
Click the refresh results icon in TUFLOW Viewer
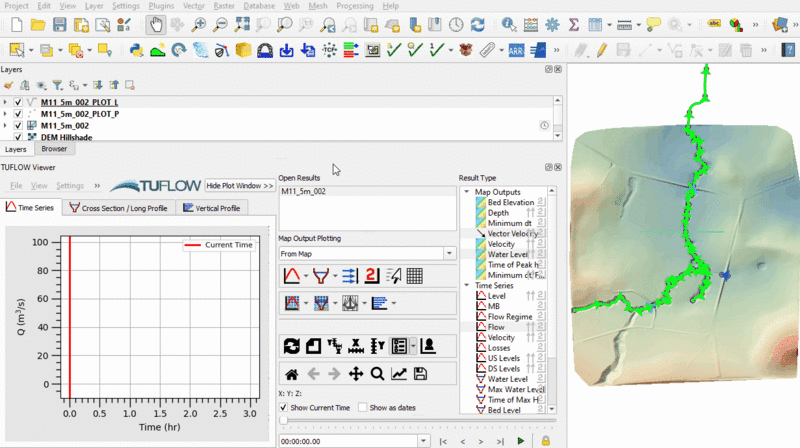(x=291, y=346)
